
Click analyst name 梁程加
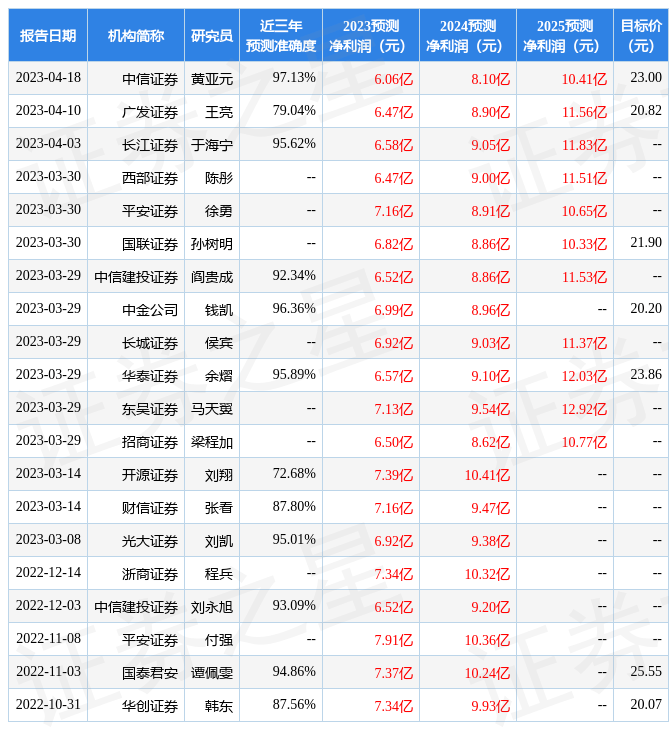212,443
